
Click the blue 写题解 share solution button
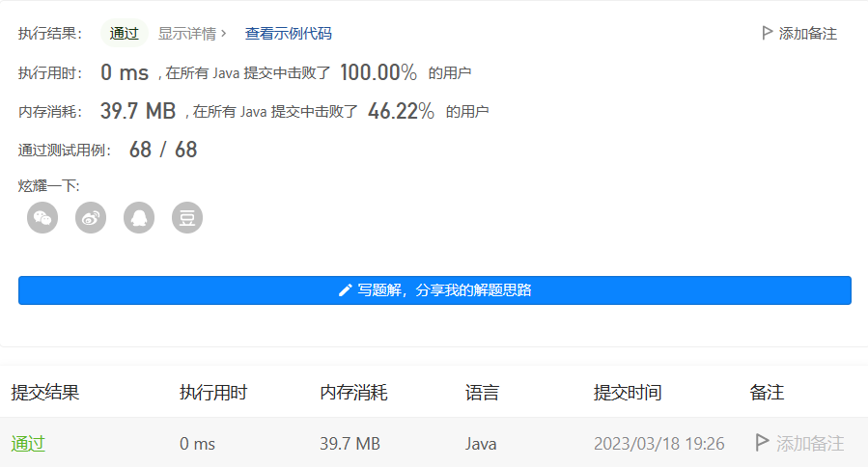(x=434, y=289)
